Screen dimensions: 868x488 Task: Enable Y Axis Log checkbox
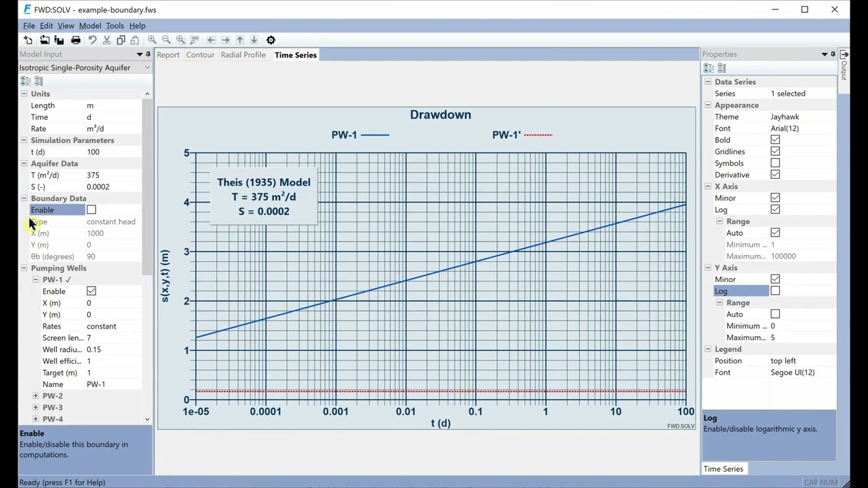click(775, 291)
